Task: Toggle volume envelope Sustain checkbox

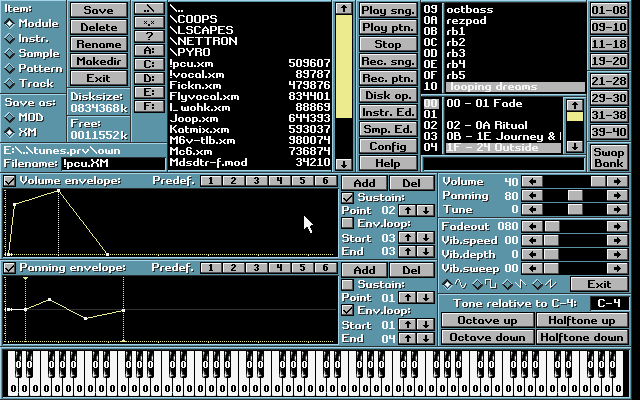Action: (347, 198)
